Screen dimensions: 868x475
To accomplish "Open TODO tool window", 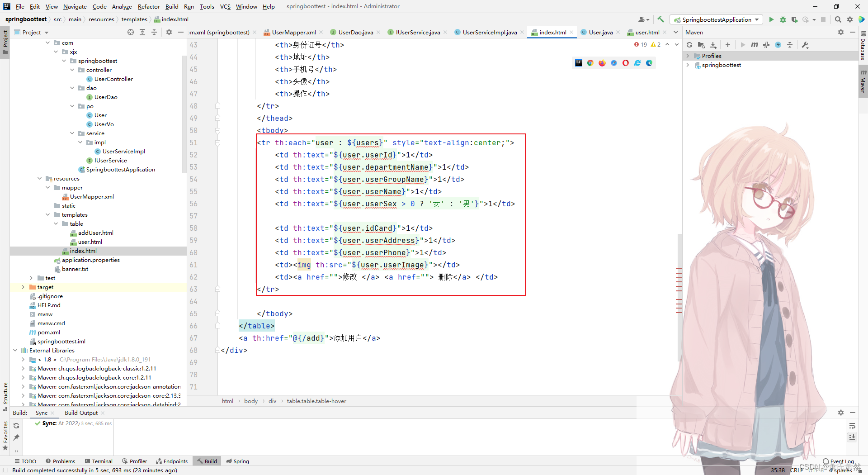I will click(x=25, y=461).
